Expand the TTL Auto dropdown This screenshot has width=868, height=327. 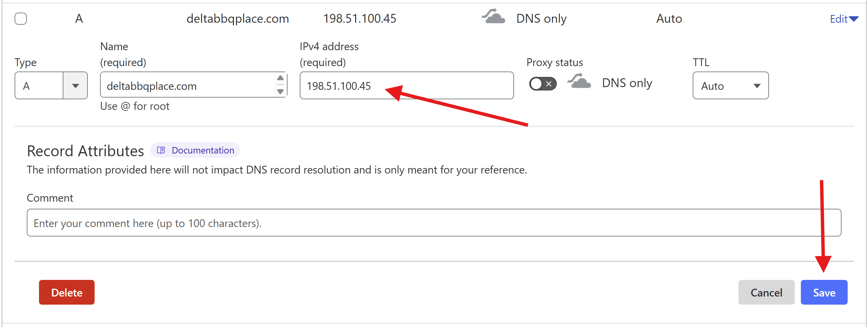coord(730,86)
